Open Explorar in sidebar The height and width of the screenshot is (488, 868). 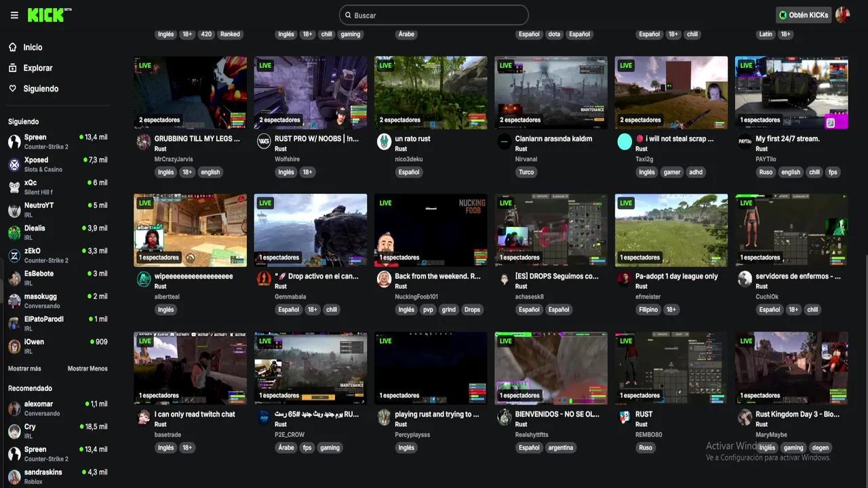click(31, 68)
